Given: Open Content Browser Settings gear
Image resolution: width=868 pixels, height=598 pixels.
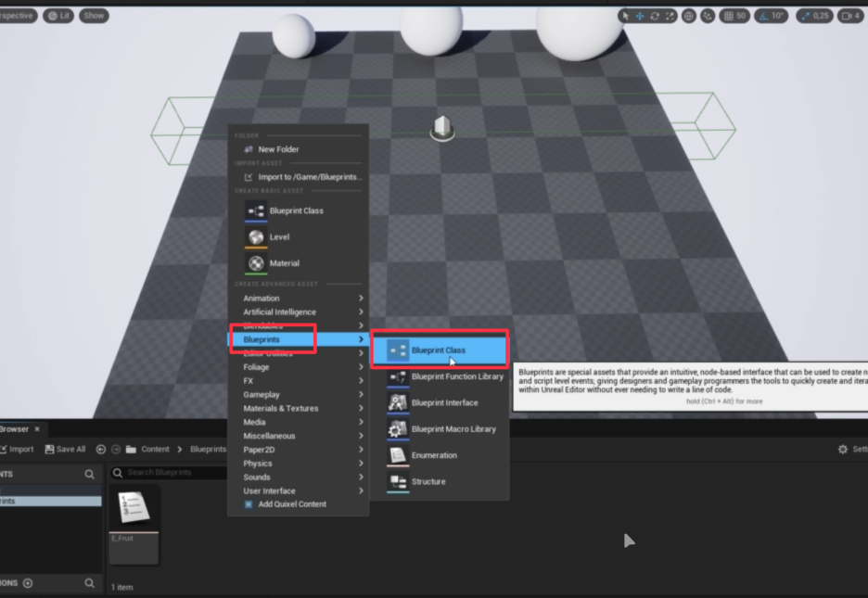Looking at the screenshot, I should point(843,449).
